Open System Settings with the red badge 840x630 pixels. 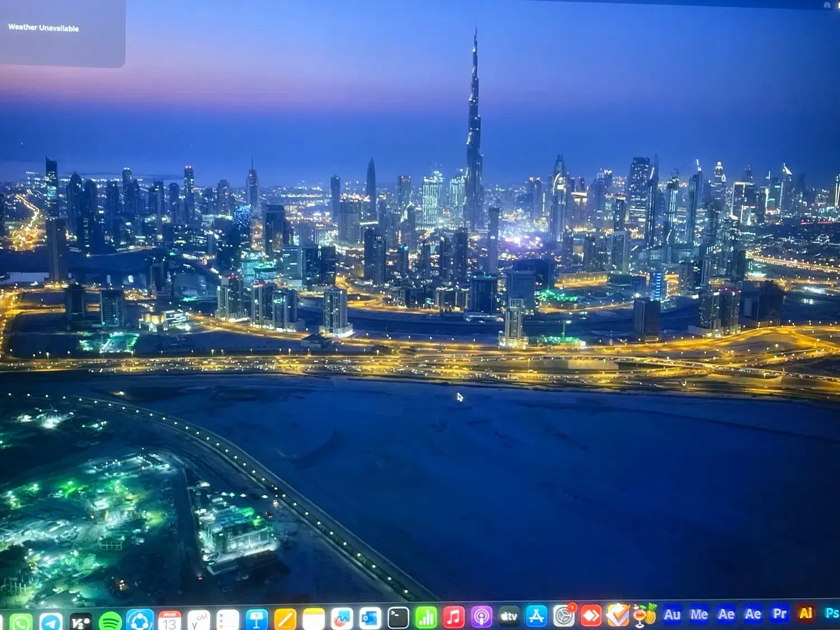pyautogui.click(x=564, y=616)
